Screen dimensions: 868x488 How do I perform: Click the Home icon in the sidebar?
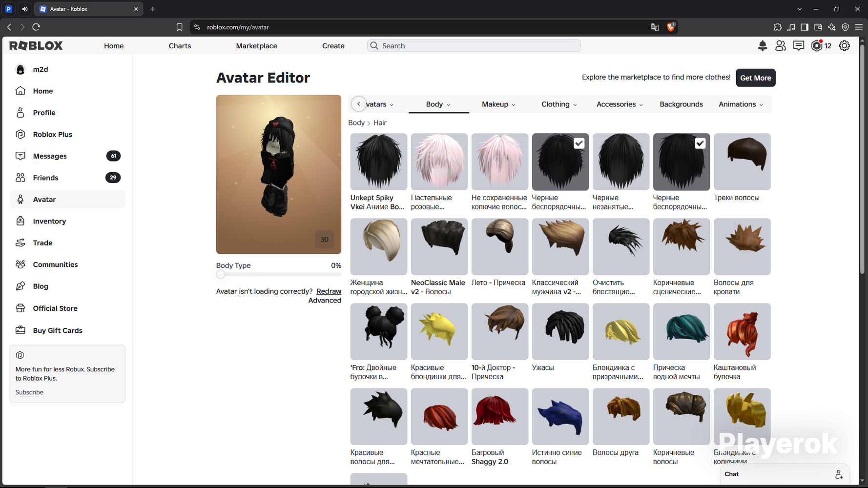(x=21, y=91)
